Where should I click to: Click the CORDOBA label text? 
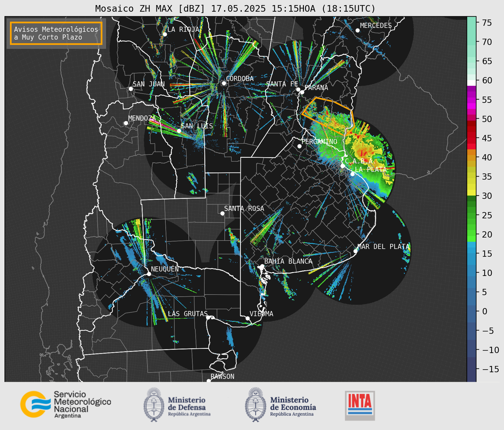(x=240, y=79)
